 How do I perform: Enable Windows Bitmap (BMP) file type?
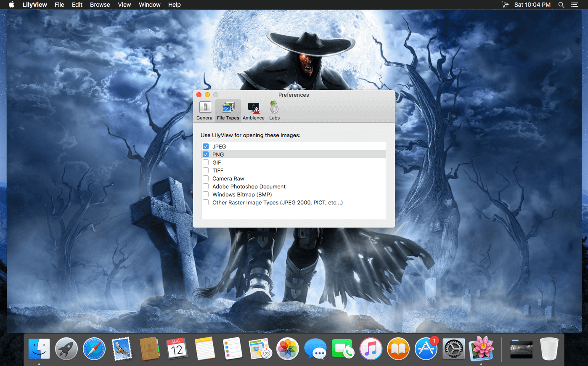click(206, 194)
